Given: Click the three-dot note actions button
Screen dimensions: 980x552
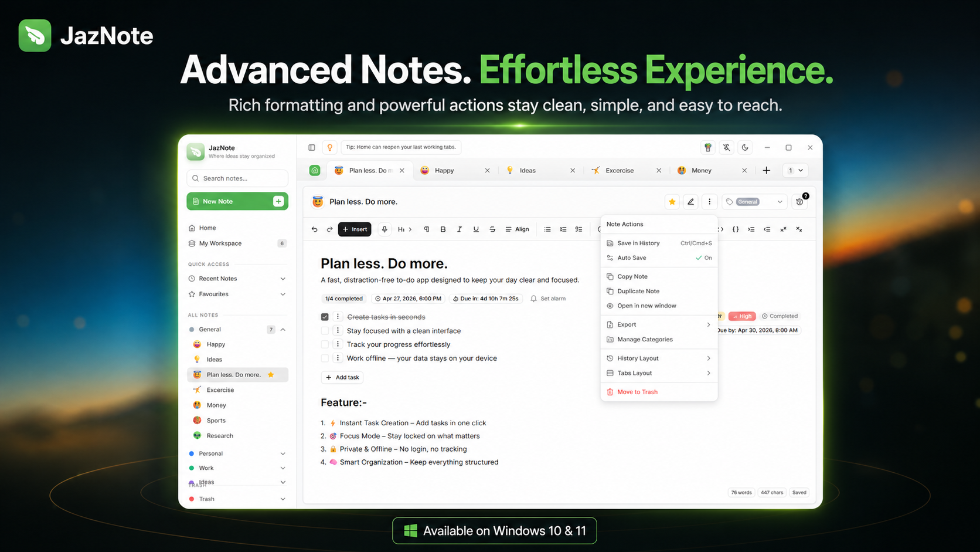Looking at the screenshot, I should [x=710, y=202].
